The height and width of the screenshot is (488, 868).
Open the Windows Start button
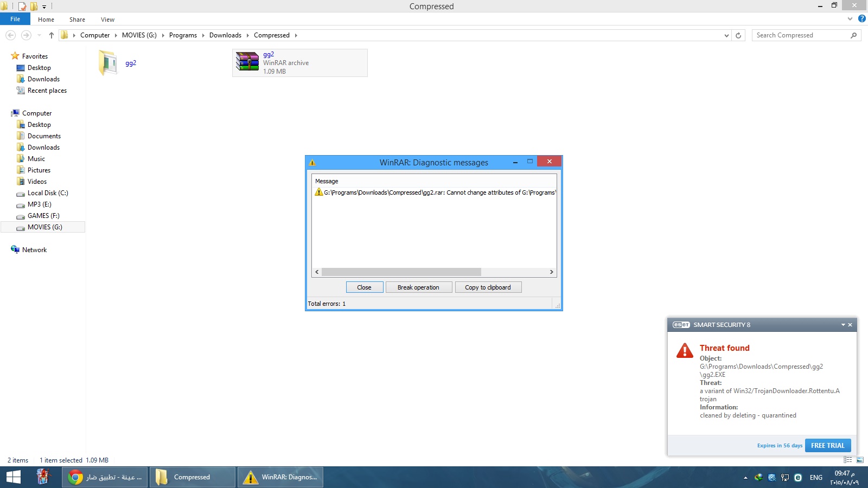click(13, 477)
